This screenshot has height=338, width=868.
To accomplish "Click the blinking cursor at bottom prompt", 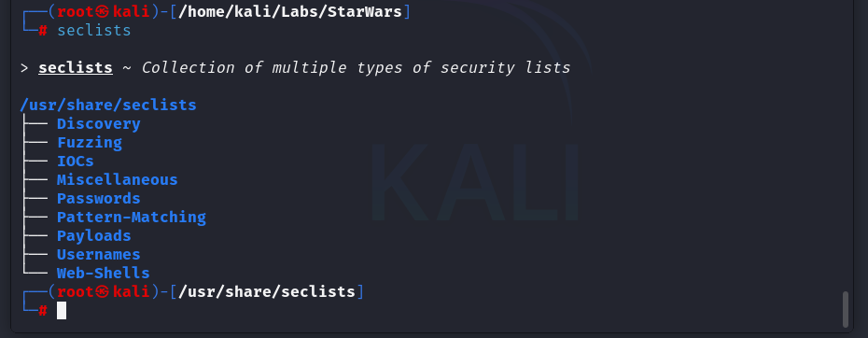I will pos(62,310).
